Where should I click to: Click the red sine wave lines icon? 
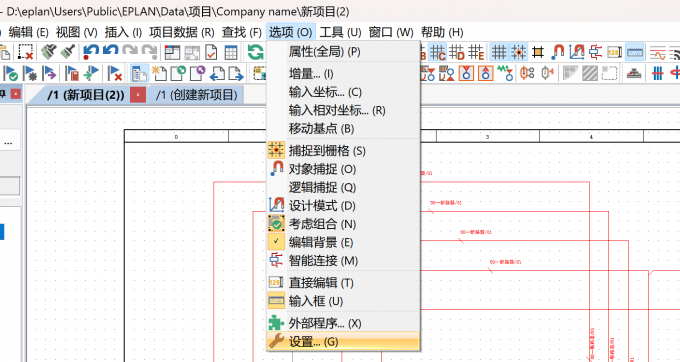657,52
